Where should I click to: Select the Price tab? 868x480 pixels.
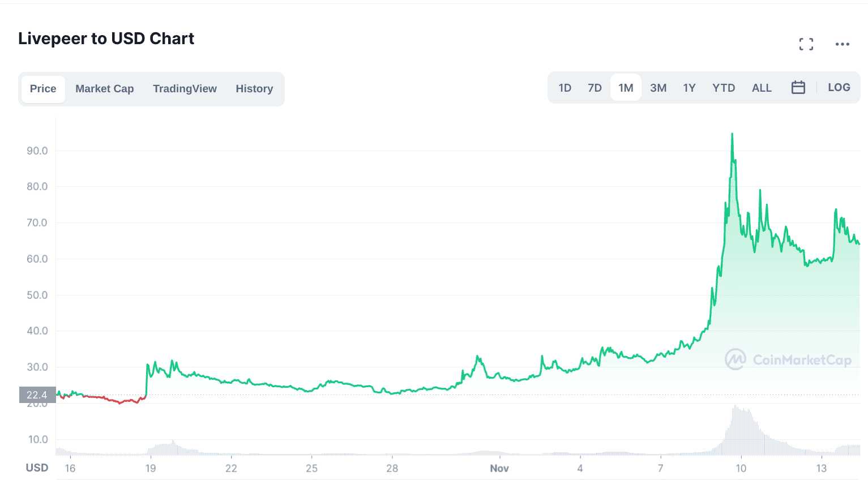43,89
